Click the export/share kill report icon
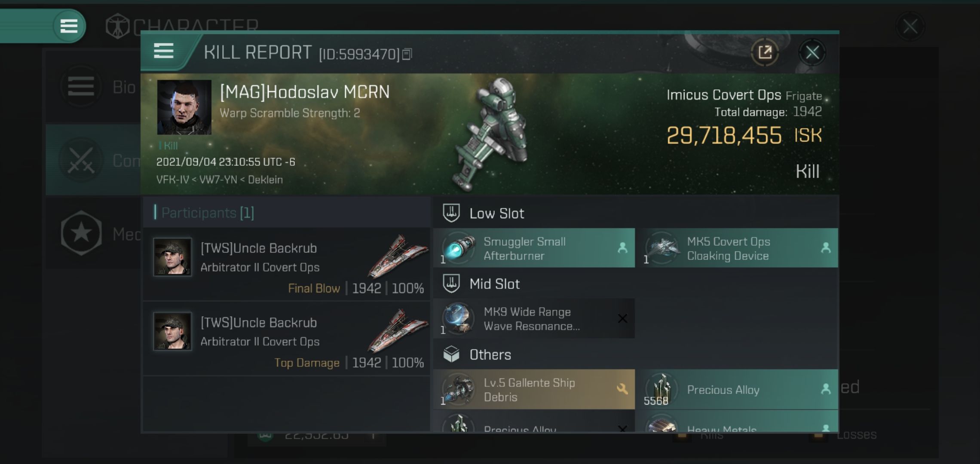 click(x=764, y=52)
